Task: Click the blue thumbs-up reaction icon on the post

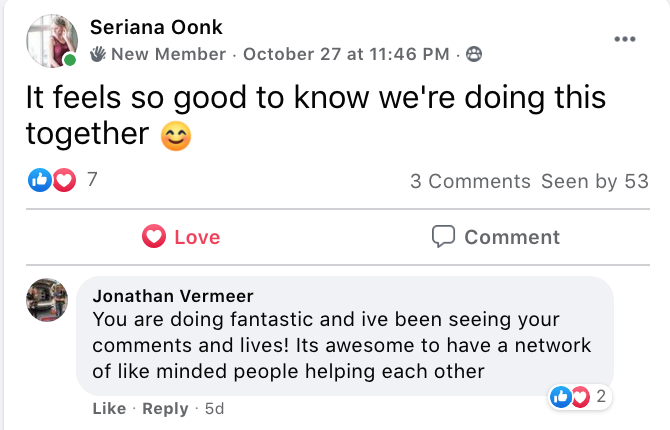Action: [x=41, y=181]
